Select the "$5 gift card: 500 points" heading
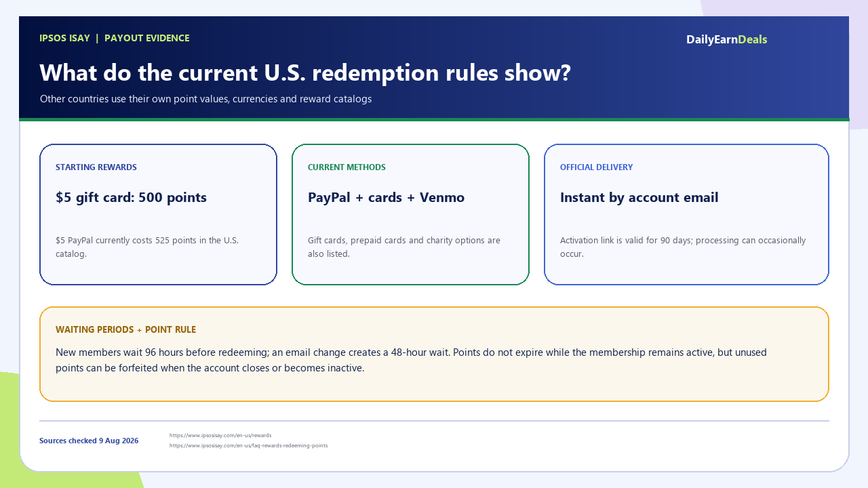868x488 pixels. point(131,197)
